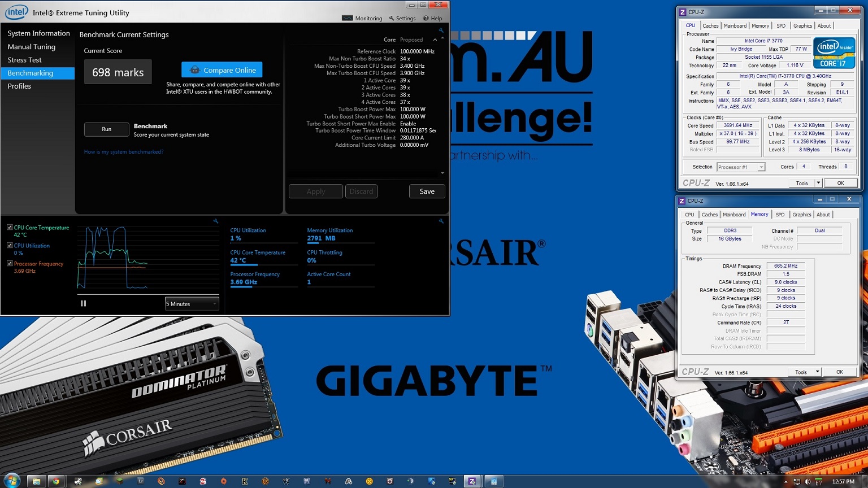Save the current benchmark settings
Viewport: 868px width, 488px height.
(x=427, y=191)
